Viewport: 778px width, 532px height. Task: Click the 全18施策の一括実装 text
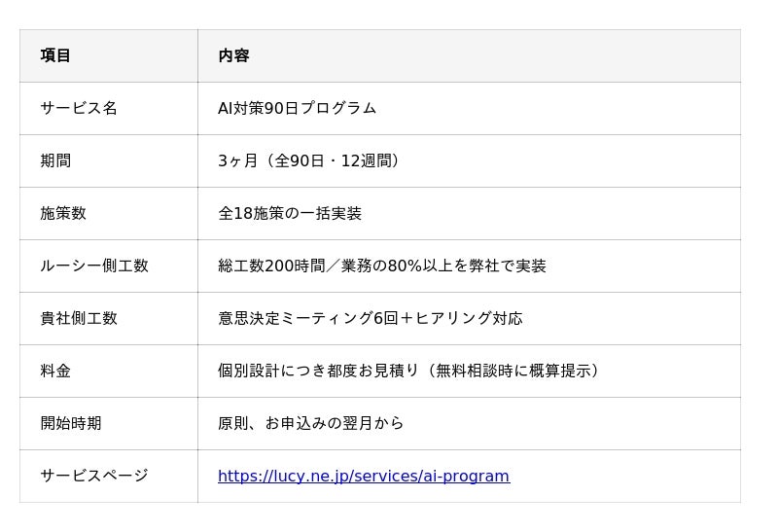[x=290, y=213]
